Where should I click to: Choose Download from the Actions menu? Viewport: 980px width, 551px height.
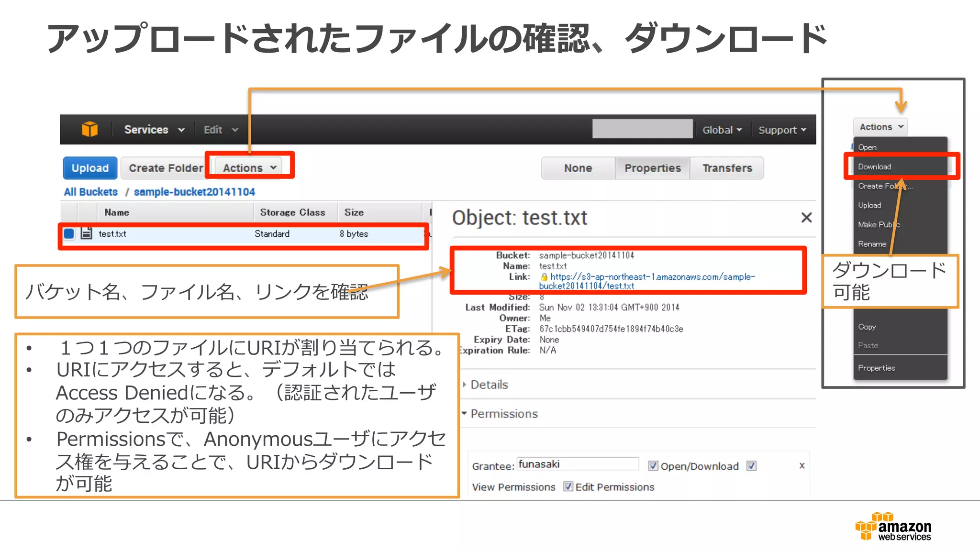(x=900, y=166)
